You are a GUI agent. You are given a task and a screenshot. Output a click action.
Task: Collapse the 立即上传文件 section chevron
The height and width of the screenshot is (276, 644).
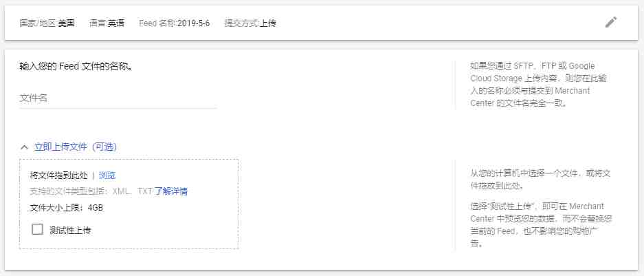(x=25, y=147)
